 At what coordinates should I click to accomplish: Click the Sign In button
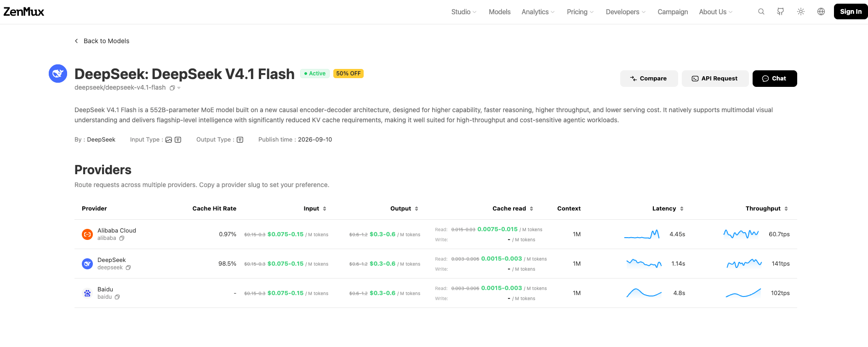tap(851, 11)
